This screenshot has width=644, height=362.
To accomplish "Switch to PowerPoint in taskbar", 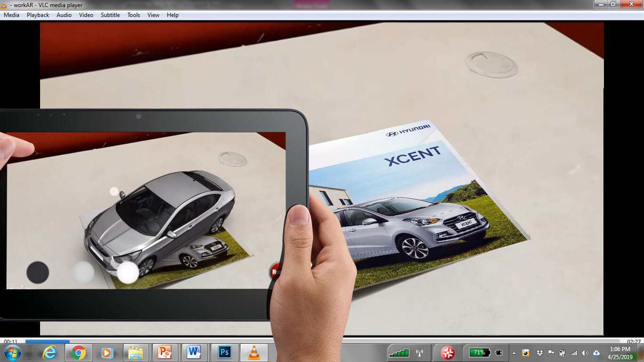I will click(x=165, y=353).
